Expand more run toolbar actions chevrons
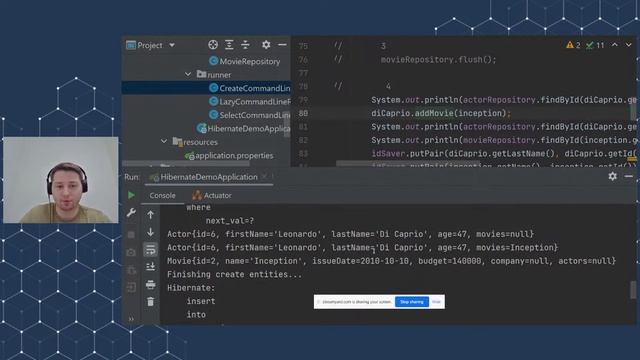 click(x=131, y=319)
